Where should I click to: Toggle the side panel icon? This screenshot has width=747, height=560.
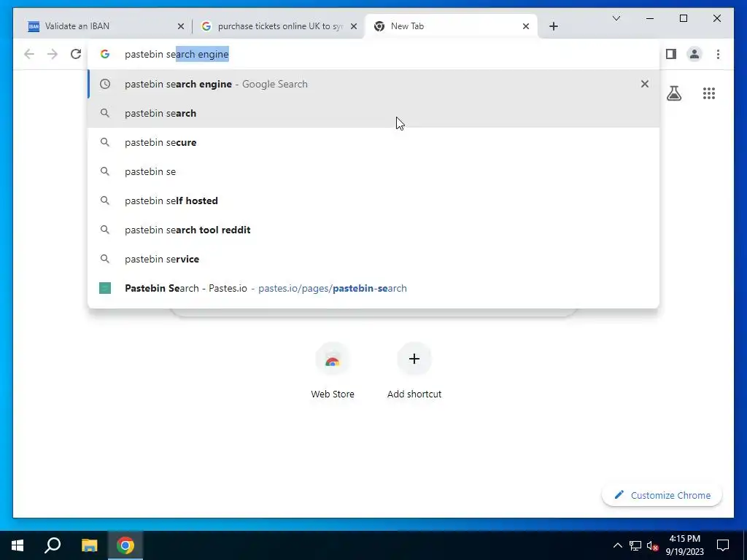click(x=671, y=54)
